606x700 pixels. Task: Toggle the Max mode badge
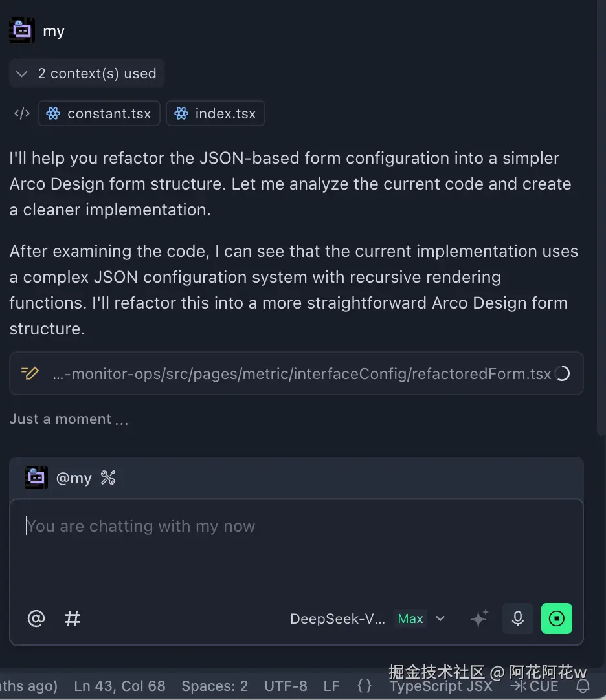tap(410, 618)
